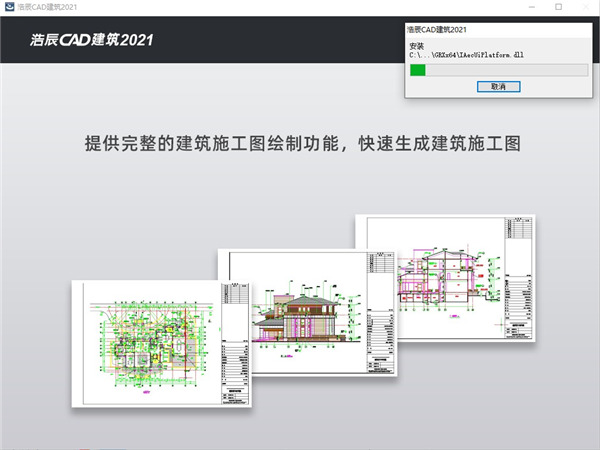The height and width of the screenshot is (450, 600).
Task: Click the 浩辰CAD建筑2021 installer dialog title
Action: [x=437, y=30]
